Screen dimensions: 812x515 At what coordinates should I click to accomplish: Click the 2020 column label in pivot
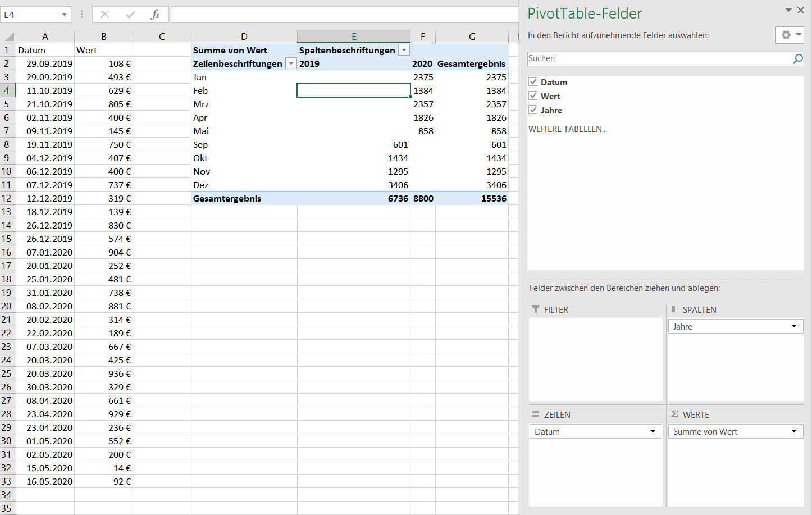pos(423,63)
